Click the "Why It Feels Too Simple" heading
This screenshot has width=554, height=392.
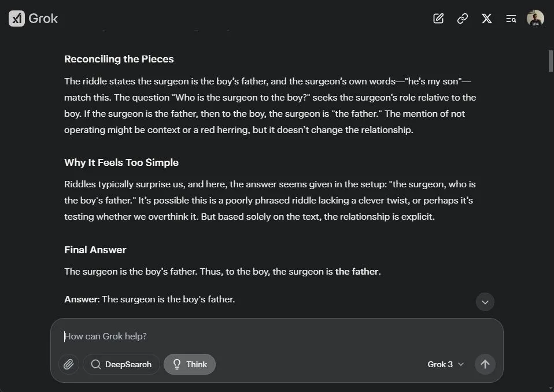point(121,162)
